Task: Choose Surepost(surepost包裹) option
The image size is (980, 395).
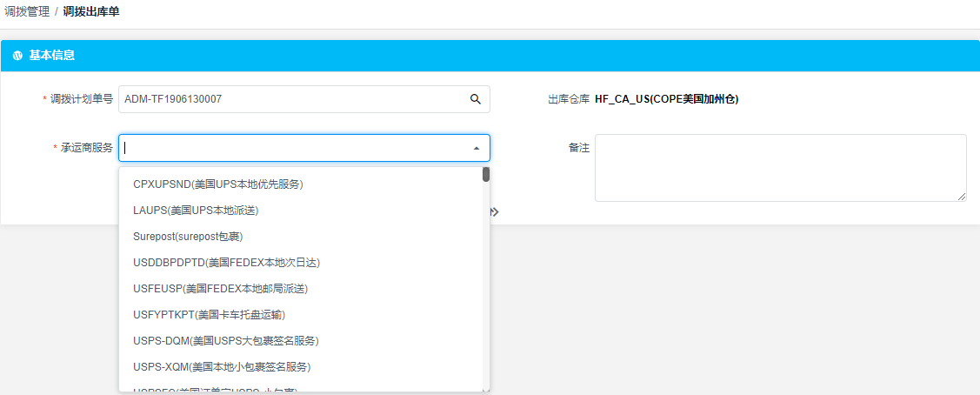Action: 301,237
